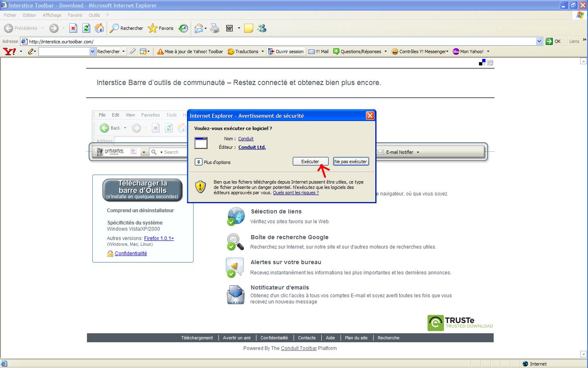Click the IE Stop button in toolbar
Viewport: 588px width, 368px height.
73,28
